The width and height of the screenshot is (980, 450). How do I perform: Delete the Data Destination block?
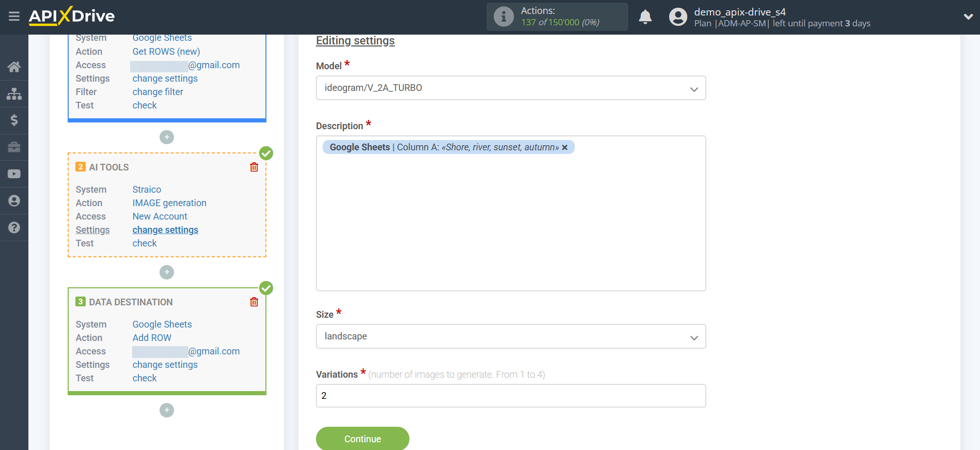pyautogui.click(x=254, y=302)
